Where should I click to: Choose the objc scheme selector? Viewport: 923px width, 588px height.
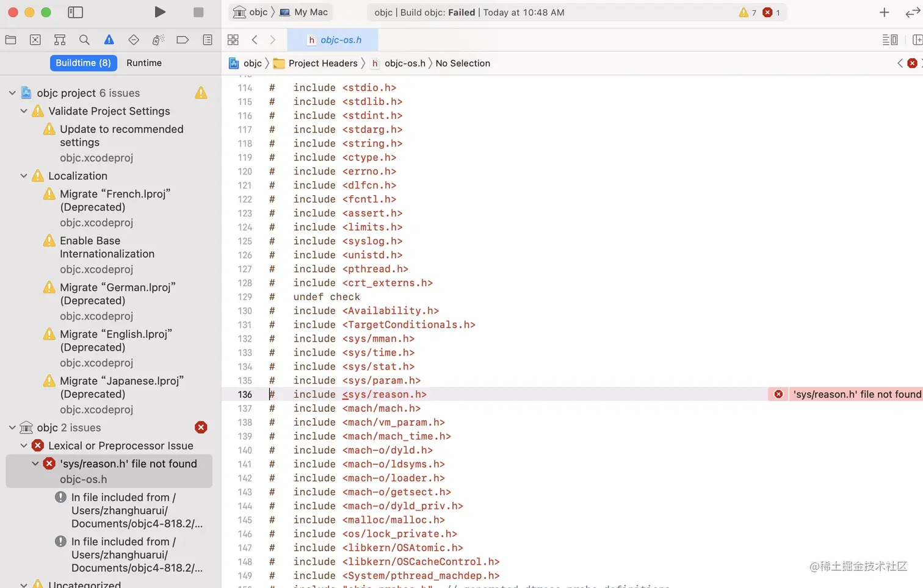click(252, 12)
